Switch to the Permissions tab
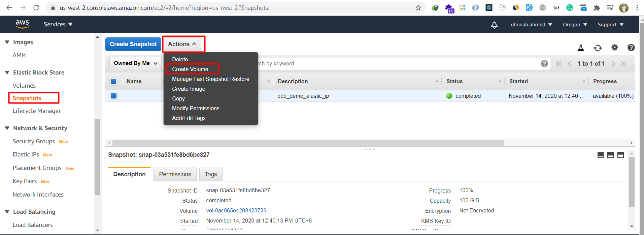This screenshot has height=235, width=644. pos(175,174)
